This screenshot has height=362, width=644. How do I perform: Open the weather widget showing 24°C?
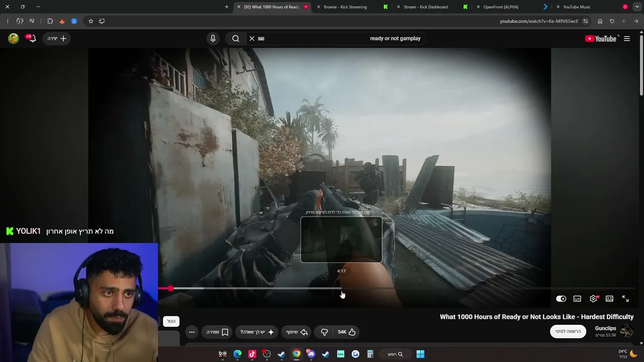(x=628, y=354)
